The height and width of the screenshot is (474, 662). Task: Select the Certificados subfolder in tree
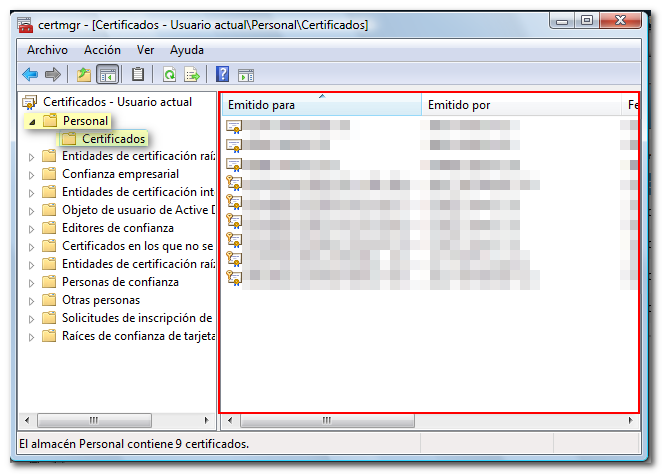(114, 139)
